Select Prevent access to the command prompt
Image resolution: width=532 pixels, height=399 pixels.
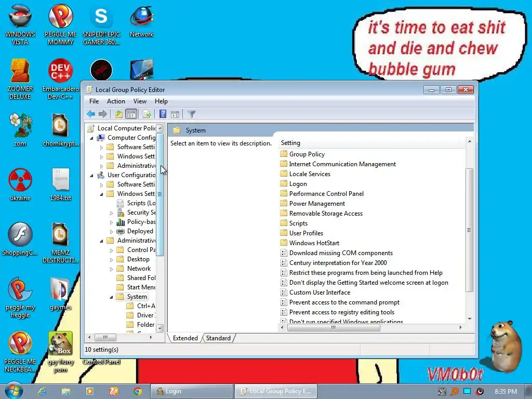[340, 302]
